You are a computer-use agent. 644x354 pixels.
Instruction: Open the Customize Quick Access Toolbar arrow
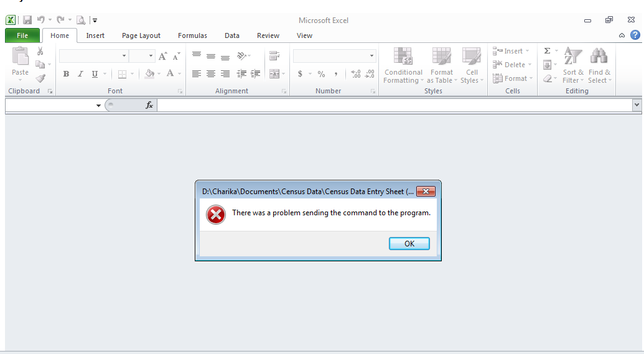(95, 20)
